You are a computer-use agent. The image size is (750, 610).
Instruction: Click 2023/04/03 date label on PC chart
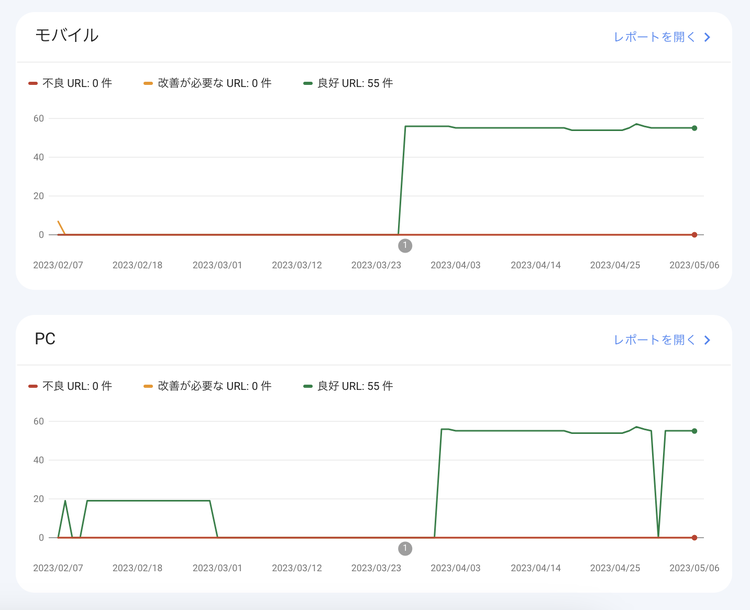pos(455,568)
